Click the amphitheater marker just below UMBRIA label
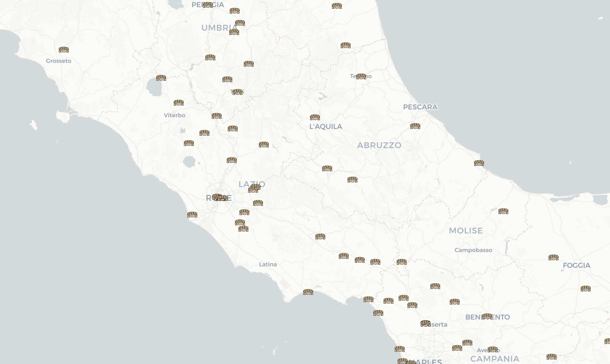Image resolution: width=610 pixels, height=364 pixels. coord(234,32)
